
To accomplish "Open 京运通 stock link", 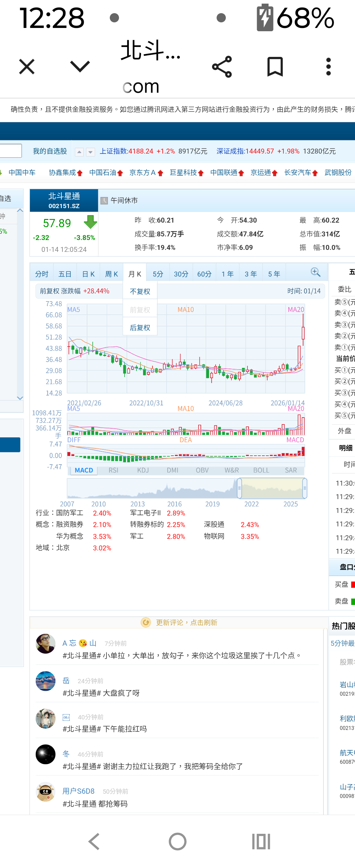I will coord(261,173).
